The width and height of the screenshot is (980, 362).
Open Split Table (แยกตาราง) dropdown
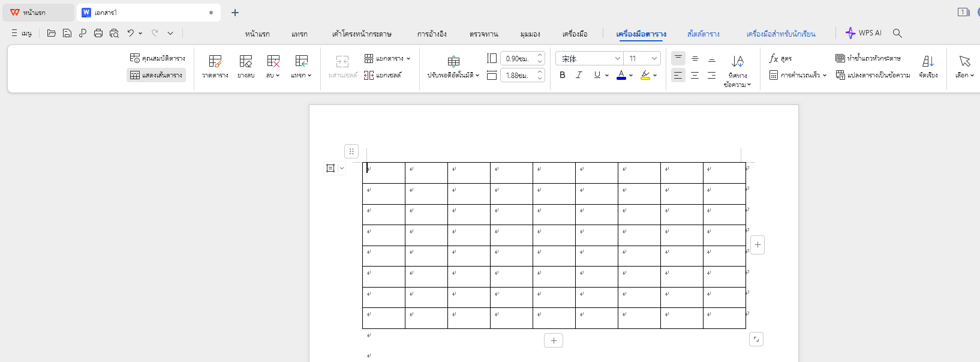[x=387, y=58]
